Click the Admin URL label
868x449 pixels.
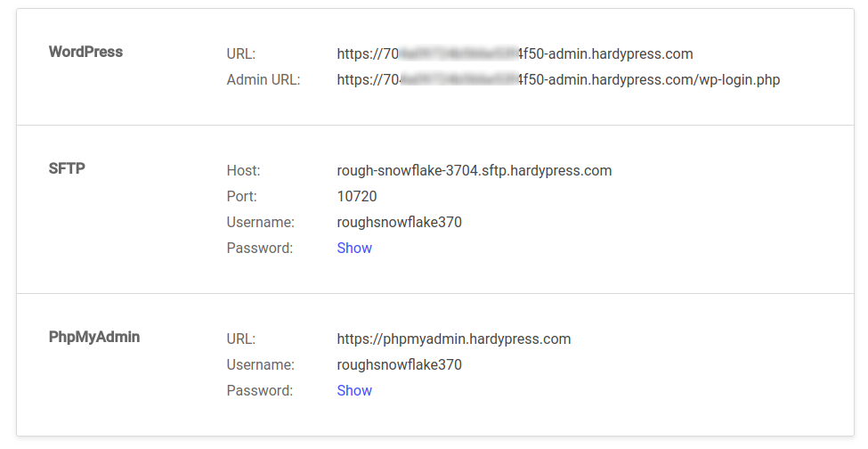(x=264, y=79)
